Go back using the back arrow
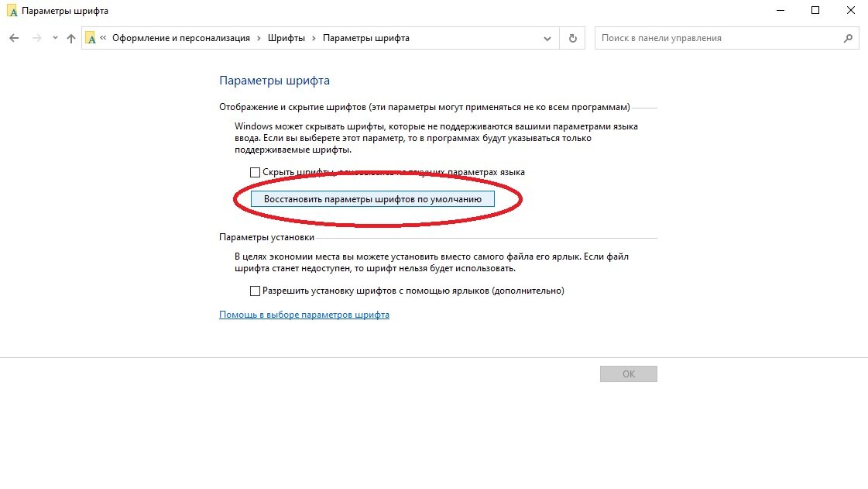The image size is (868, 489). [15, 38]
